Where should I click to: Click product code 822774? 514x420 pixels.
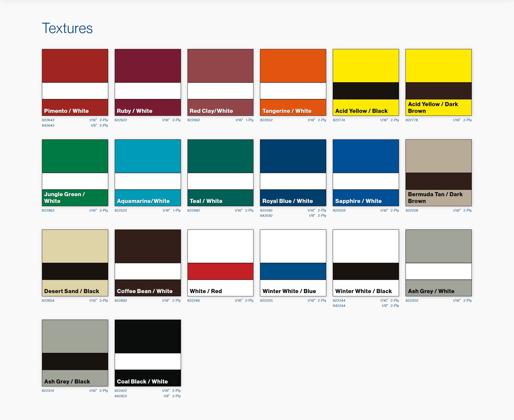tap(339, 120)
